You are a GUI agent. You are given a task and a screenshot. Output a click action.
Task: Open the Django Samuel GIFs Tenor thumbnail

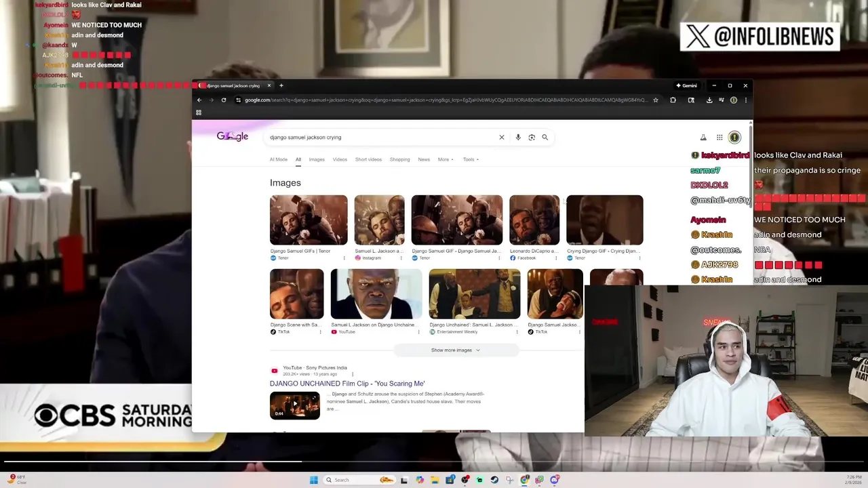tap(309, 220)
